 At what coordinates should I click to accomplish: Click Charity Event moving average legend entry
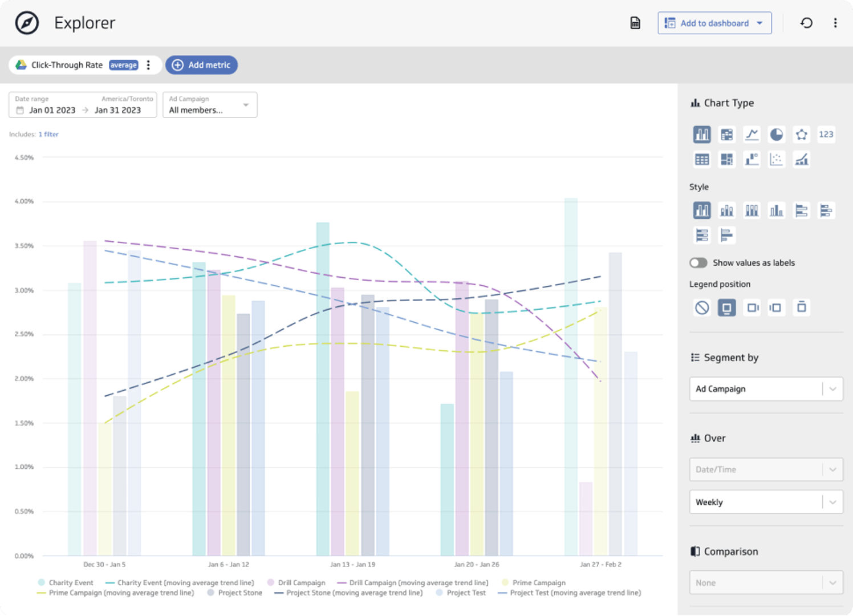[180, 583]
